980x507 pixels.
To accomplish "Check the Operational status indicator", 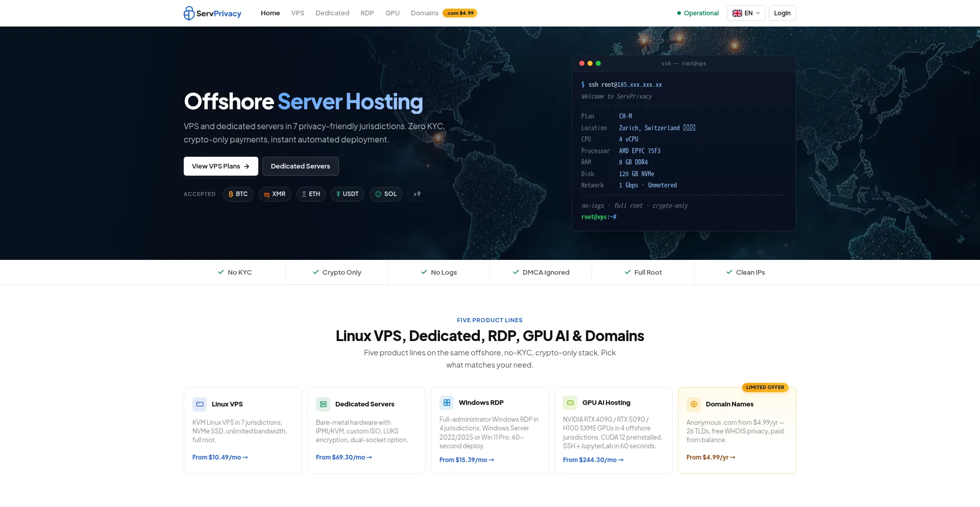I will point(698,13).
